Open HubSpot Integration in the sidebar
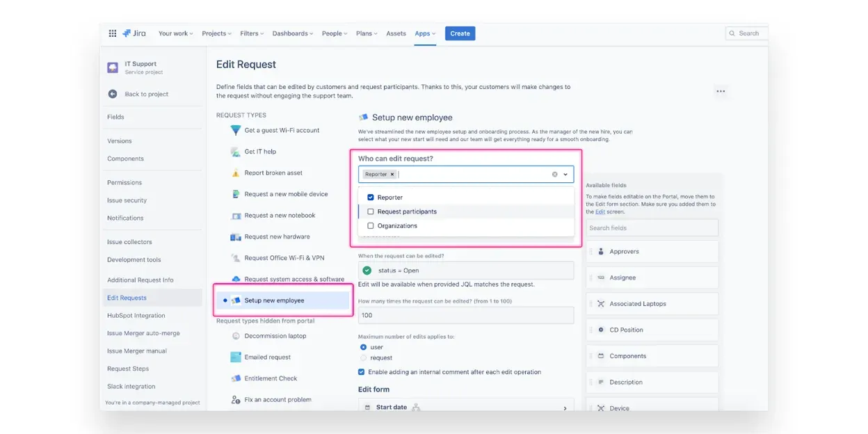 [x=136, y=316]
